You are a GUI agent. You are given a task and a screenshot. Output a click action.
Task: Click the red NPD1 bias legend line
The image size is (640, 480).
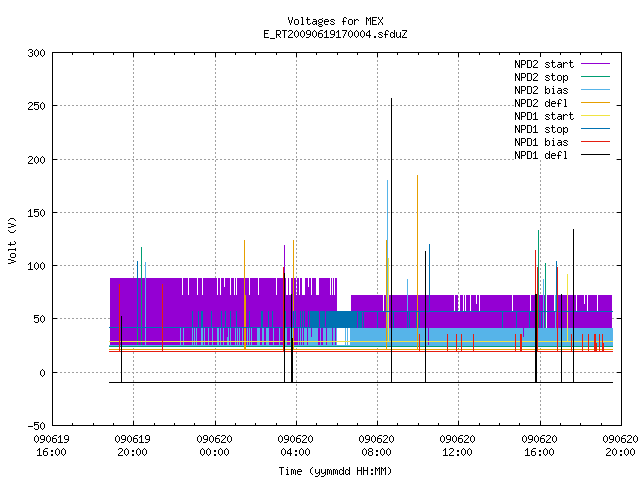[596, 142]
